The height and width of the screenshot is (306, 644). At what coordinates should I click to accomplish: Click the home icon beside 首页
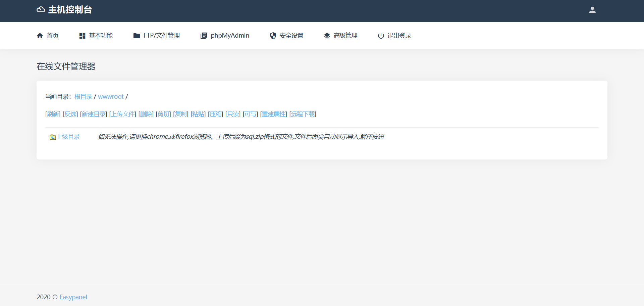pos(40,36)
